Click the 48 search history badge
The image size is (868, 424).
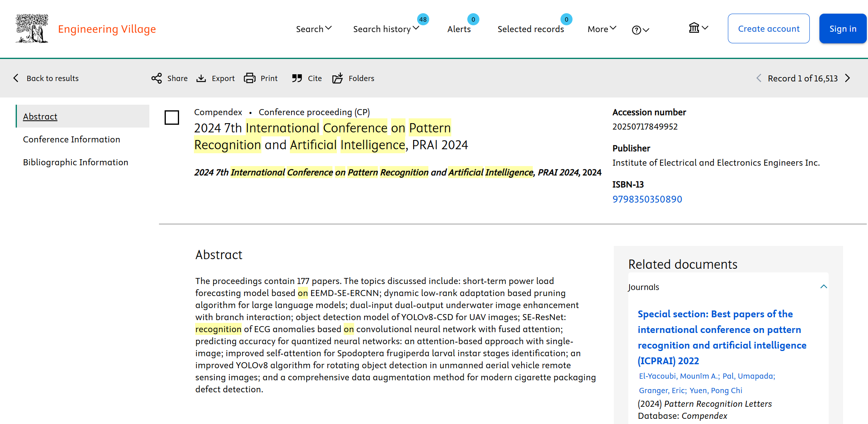423,19
